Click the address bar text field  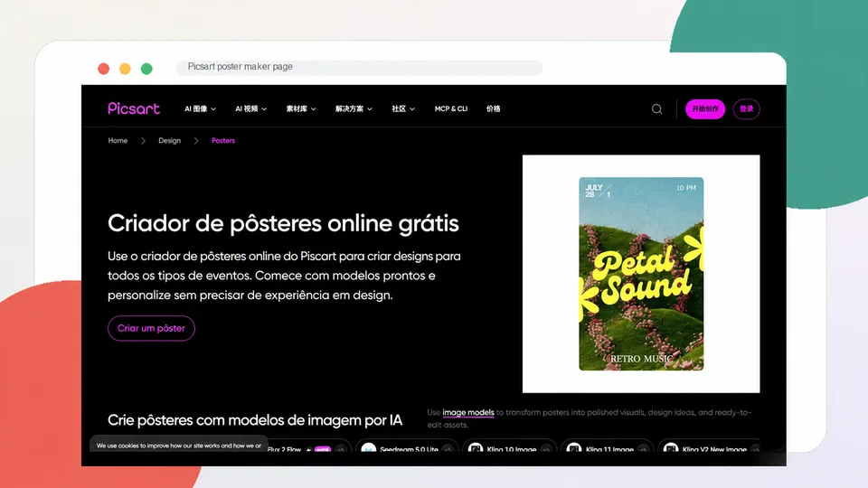359,67
